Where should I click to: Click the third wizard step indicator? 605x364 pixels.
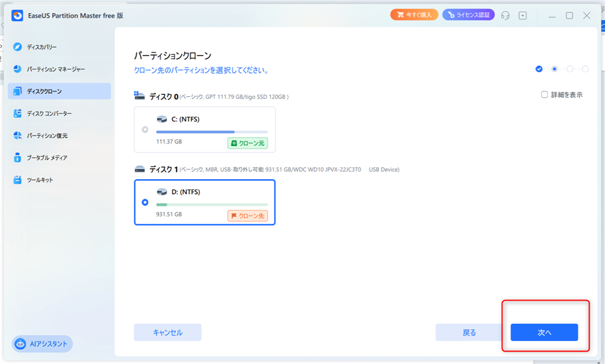pyautogui.click(x=570, y=69)
